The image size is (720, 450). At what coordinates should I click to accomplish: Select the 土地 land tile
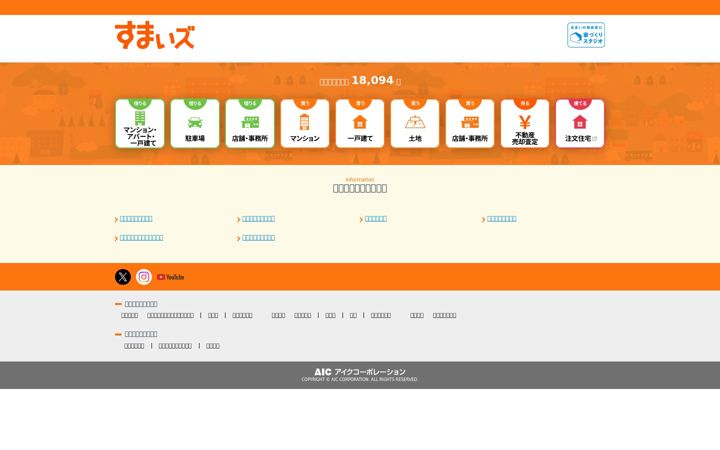pyautogui.click(x=415, y=124)
